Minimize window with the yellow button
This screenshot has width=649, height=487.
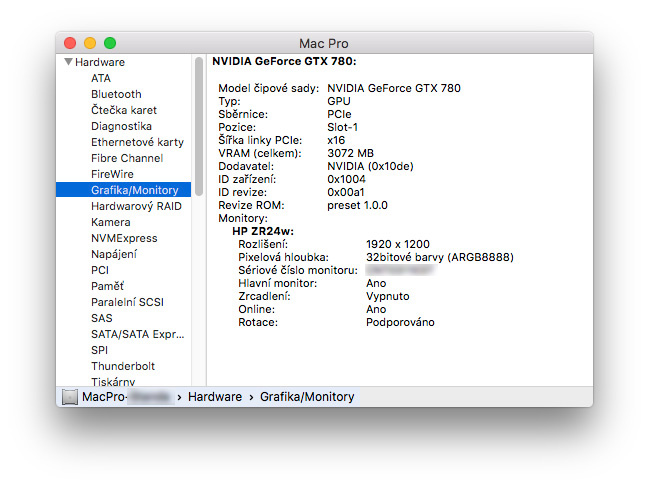[90, 43]
